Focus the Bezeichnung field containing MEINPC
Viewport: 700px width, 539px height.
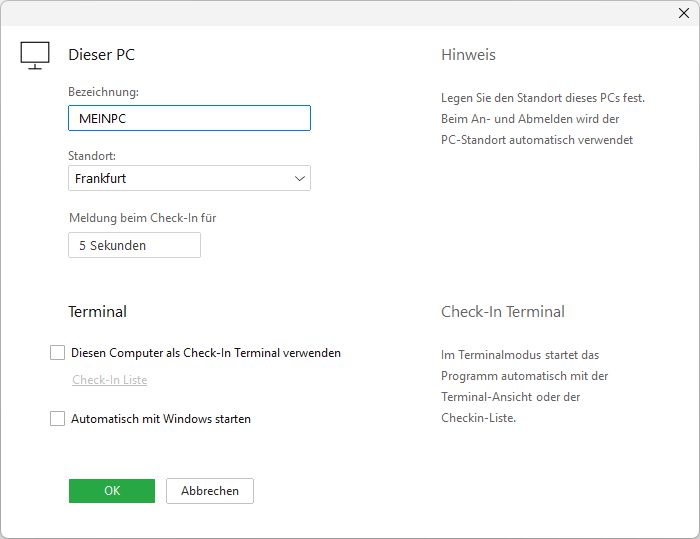click(x=189, y=118)
